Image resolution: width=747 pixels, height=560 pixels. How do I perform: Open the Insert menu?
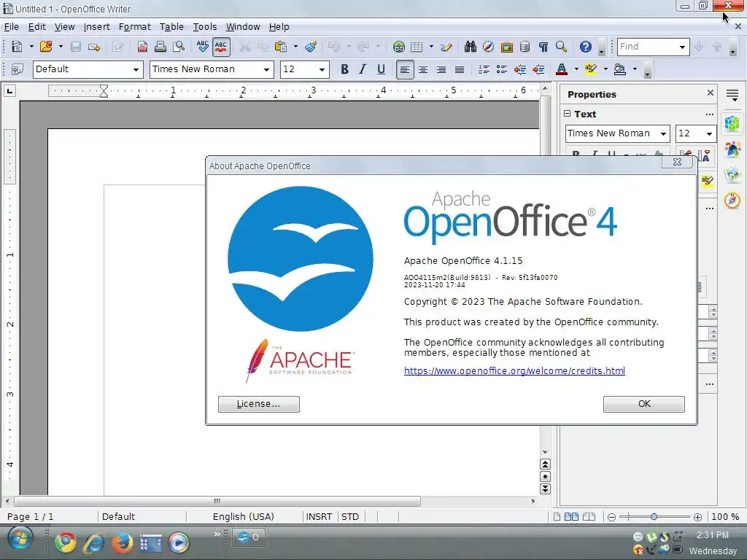97,27
